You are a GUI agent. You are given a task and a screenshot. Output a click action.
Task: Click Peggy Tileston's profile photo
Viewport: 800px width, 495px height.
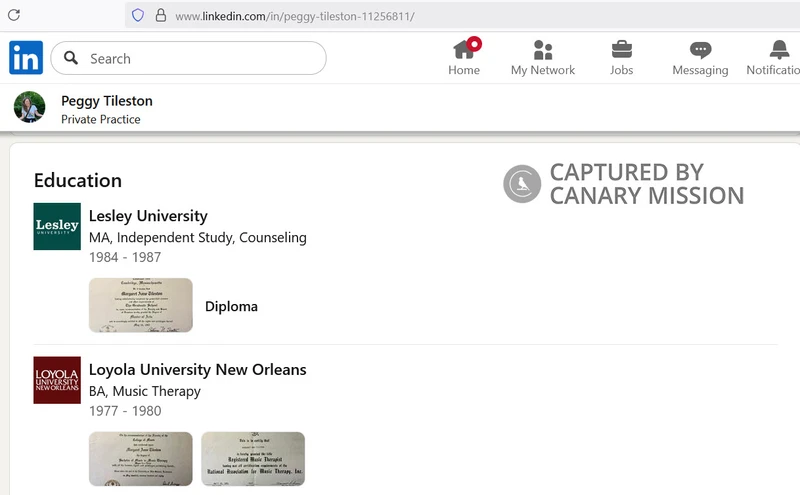tap(29, 107)
